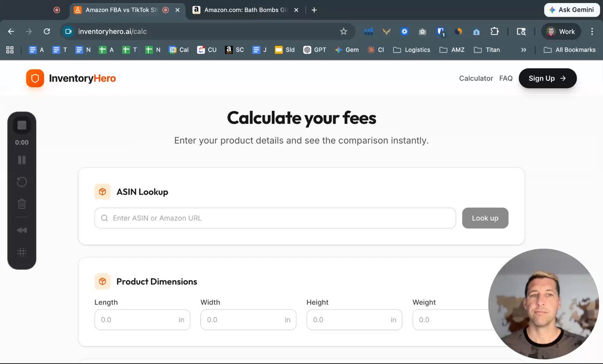Click the Look up button
Image resolution: width=603 pixels, height=364 pixels.
coord(485,218)
